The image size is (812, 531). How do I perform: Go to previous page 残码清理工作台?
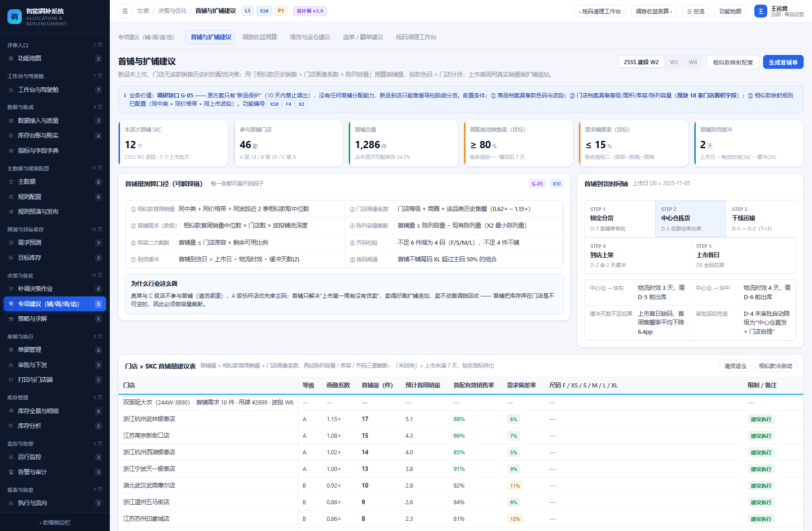click(x=600, y=12)
